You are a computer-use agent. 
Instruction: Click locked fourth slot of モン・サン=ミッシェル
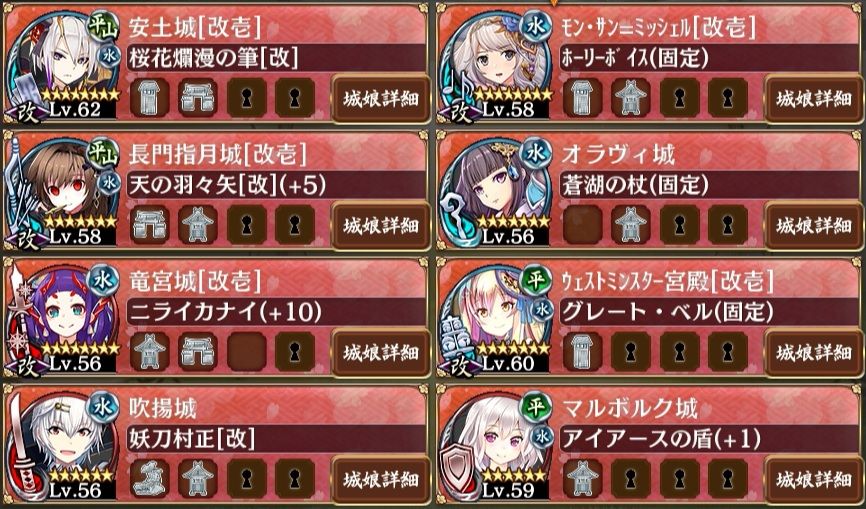pyautogui.click(x=727, y=98)
